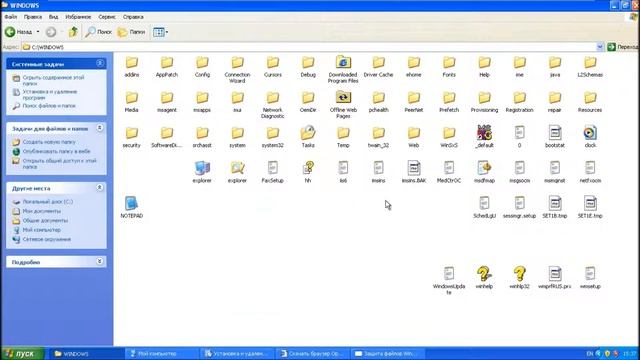This screenshot has height=360, width=640.
Task: Select the winhelp application icon
Action: click(484, 274)
